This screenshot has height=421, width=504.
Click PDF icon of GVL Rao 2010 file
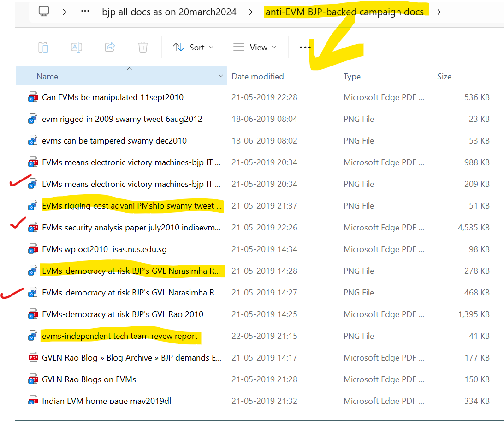pyautogui.click(x=33, y=314)
